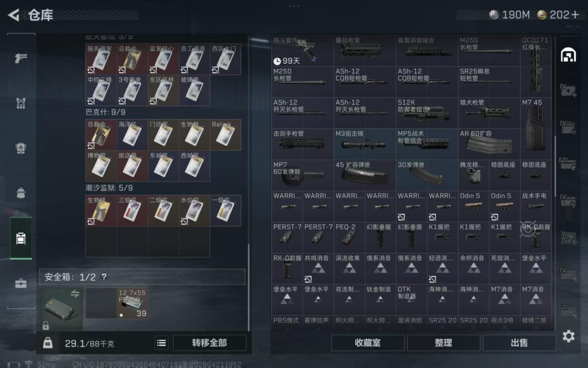Viewport: 588px width, 368px height.
Task: Open the helmet category sidebar icon
Action: point(21,148)
